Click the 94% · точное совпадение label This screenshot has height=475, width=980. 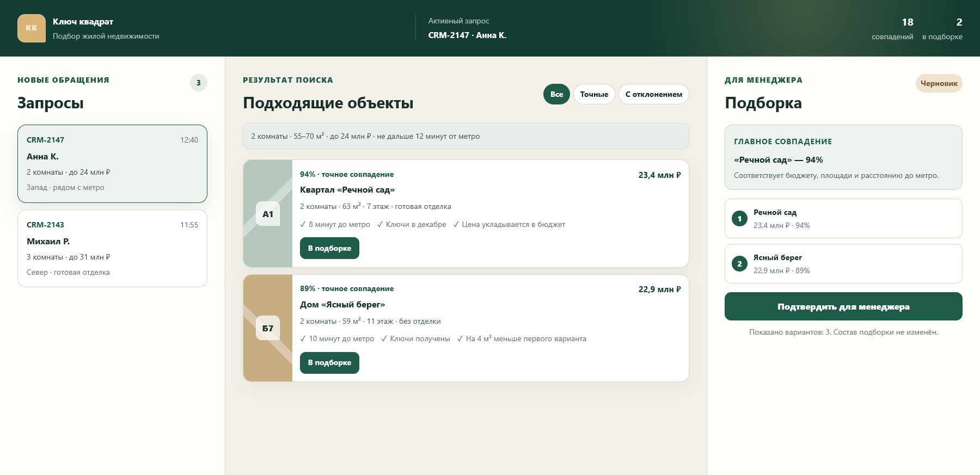click(x=347, y=174)
